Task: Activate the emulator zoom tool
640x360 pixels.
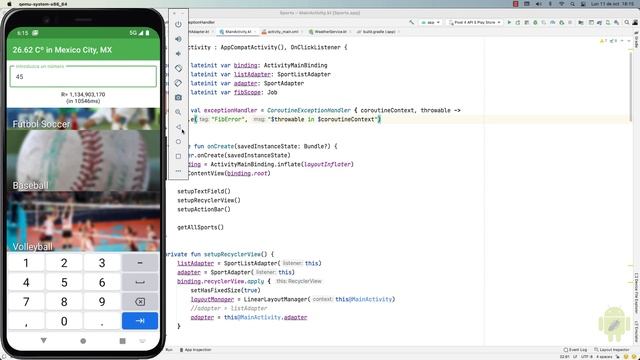Action: (178, 112)
